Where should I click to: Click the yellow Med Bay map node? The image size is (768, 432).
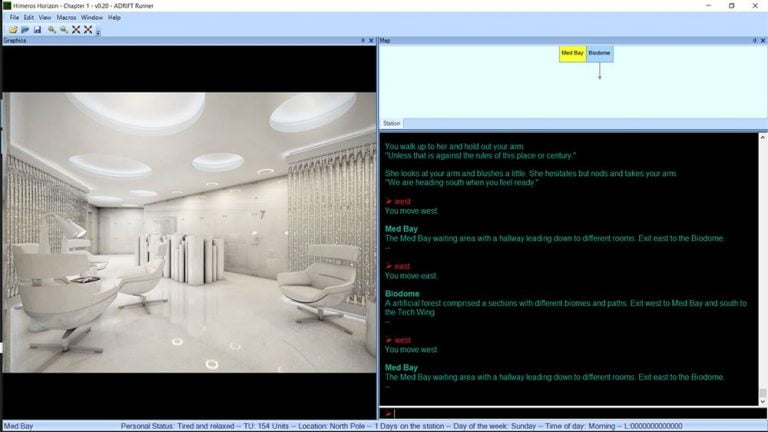(572, 53)
